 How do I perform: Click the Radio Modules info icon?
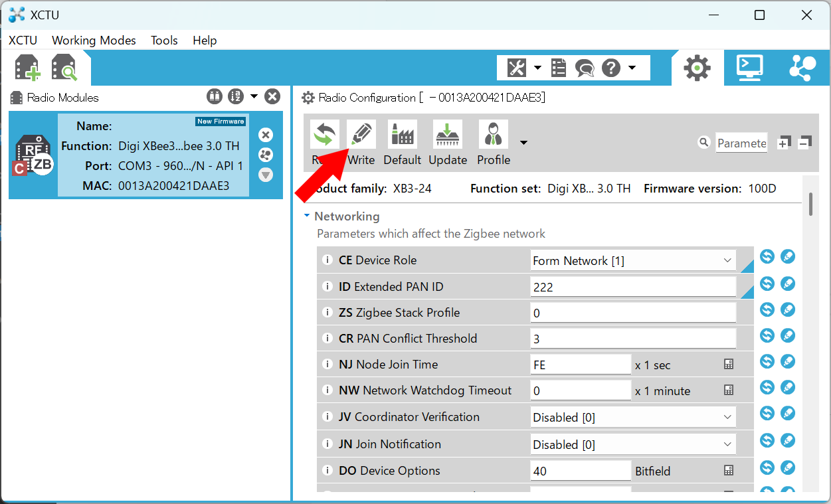click(214, 97)
